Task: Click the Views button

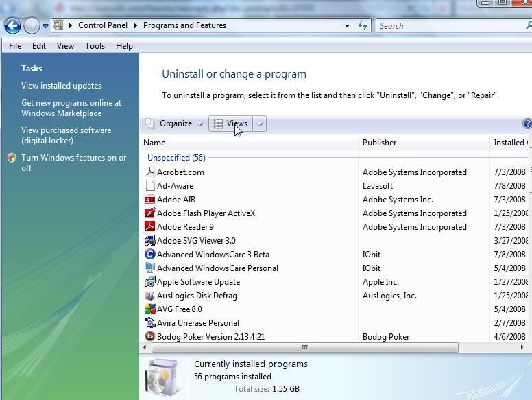Action: pos(231,123)
